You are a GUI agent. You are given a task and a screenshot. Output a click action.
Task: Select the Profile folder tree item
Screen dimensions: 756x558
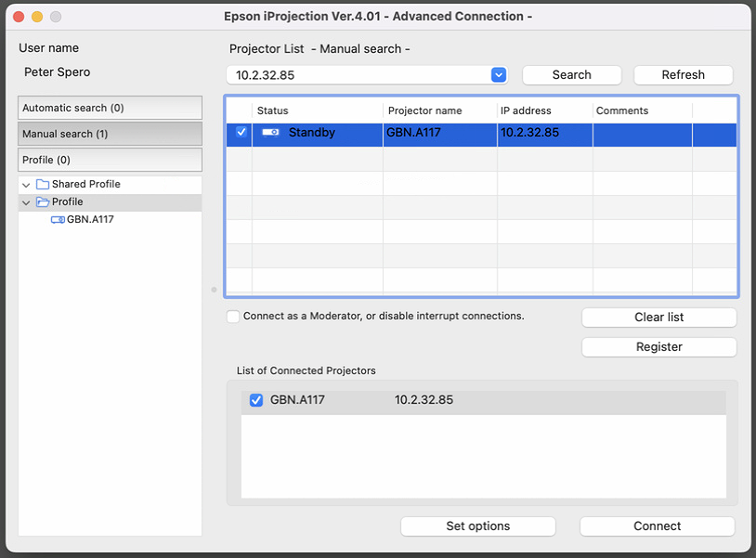point(68,201)
